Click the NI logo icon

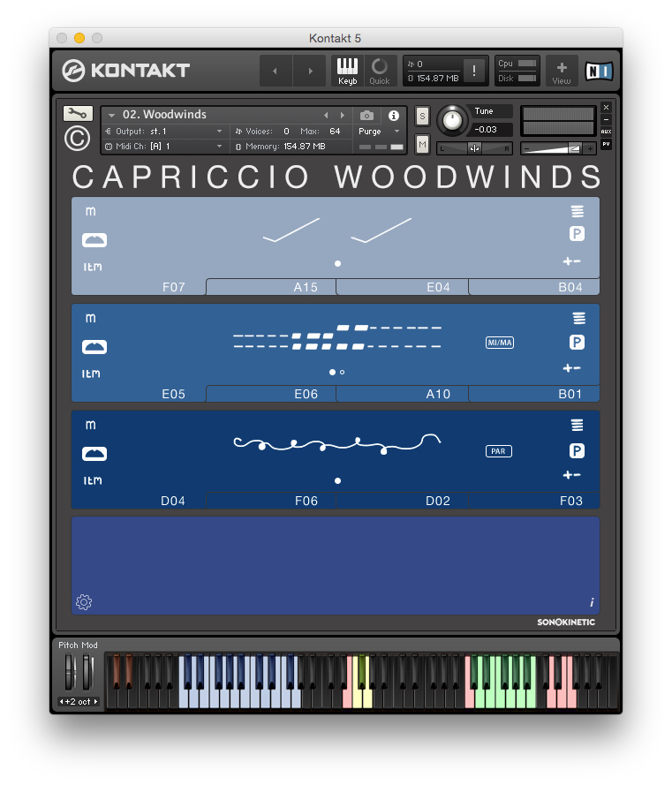pos(599,72)
